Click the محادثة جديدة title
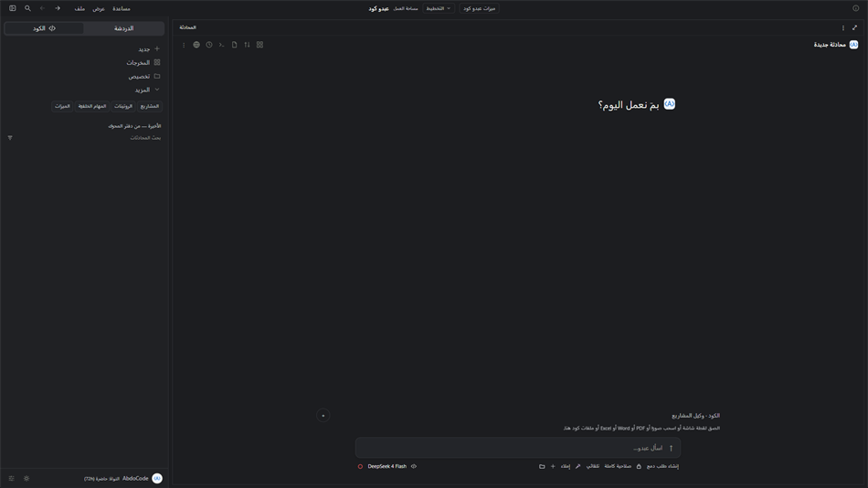The width and height of the screenshot is (868, 488). click(830, 45)
